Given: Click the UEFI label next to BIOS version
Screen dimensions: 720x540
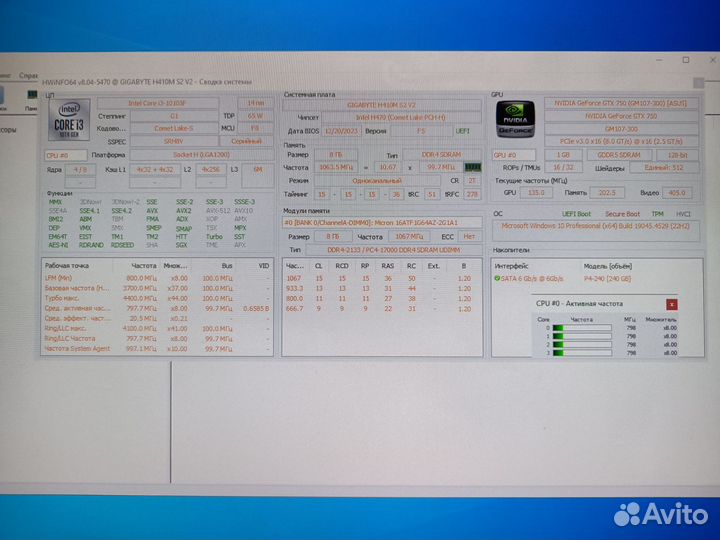Looking at the screenshot, I should (x=462, y=131).
